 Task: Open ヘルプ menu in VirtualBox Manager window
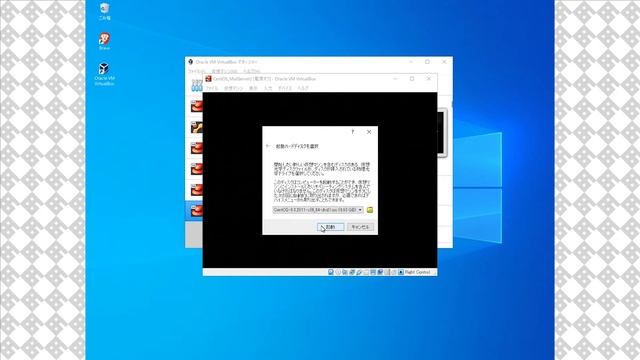coord(251,71)
